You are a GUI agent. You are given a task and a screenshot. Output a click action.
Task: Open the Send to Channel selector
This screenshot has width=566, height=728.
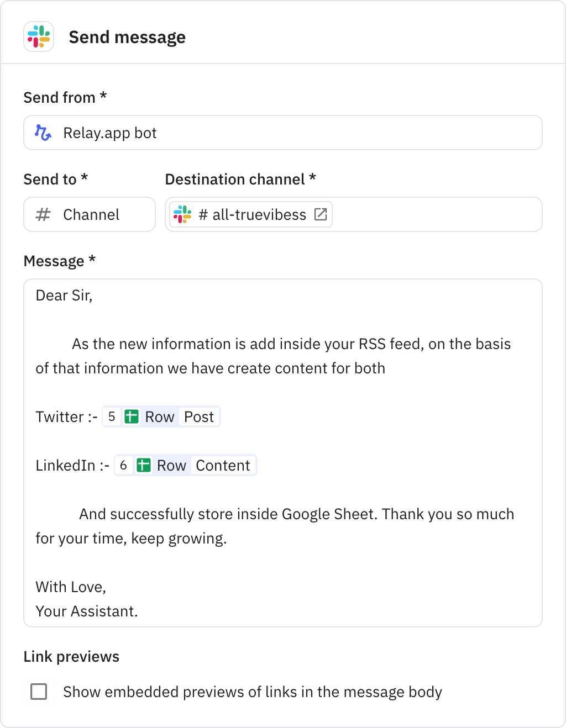coord(89,214)
